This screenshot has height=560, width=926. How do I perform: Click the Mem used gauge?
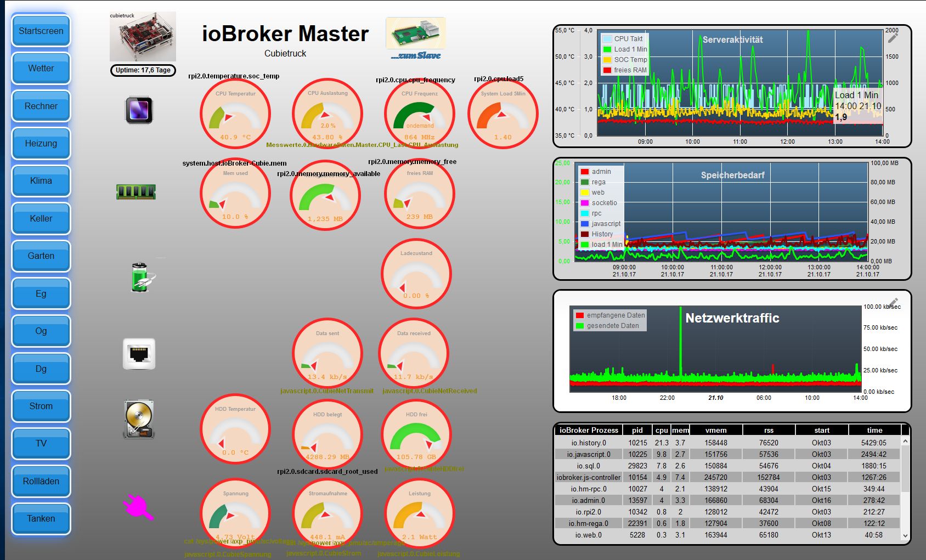(235, 193)
